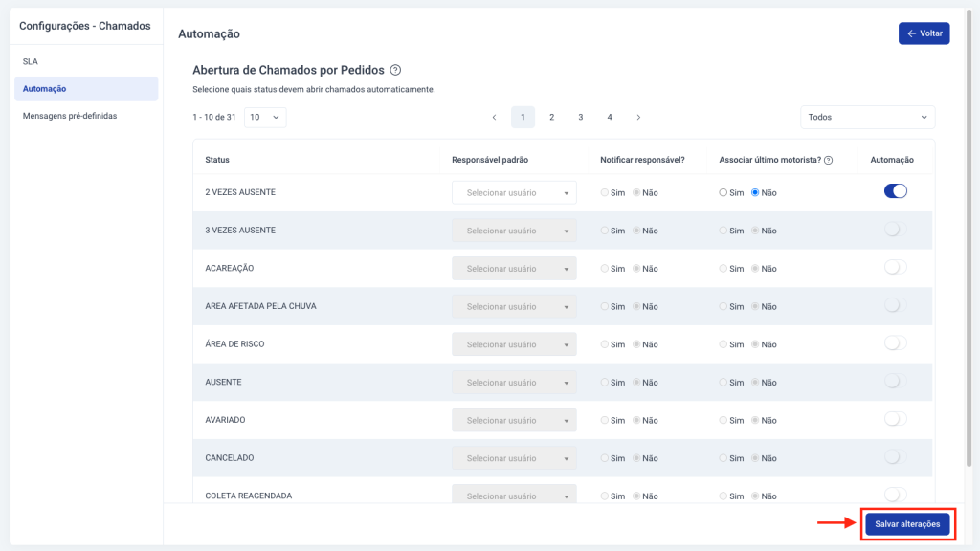980x551 pixels.
Task: Disable automation toggle for 2 VEZES AUSENTE
Action: 895,191
